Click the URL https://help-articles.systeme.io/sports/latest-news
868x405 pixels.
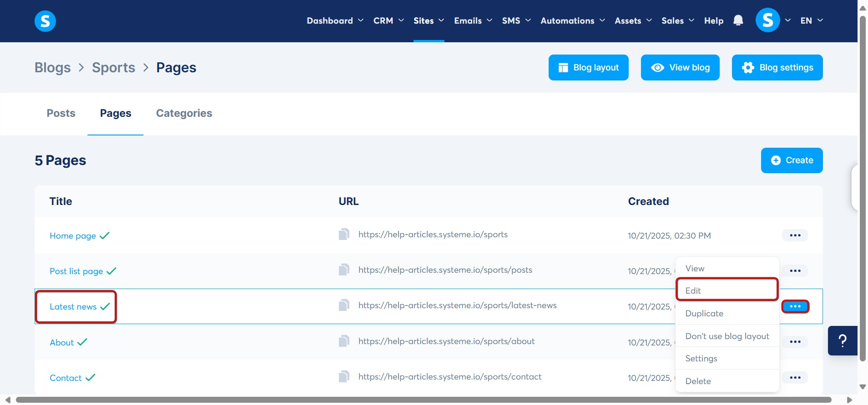pyautogui.click(x=457, y=305)
